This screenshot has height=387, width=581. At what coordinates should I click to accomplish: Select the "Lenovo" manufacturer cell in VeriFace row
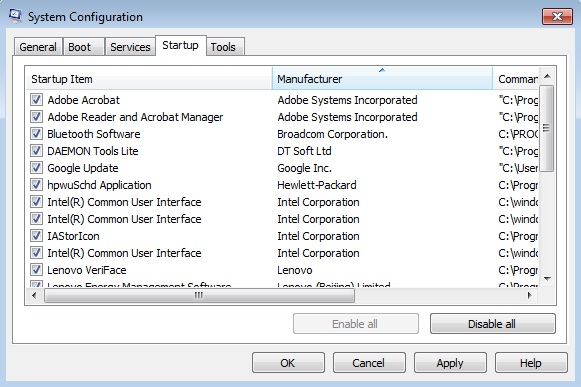click(x=295, y=270)
